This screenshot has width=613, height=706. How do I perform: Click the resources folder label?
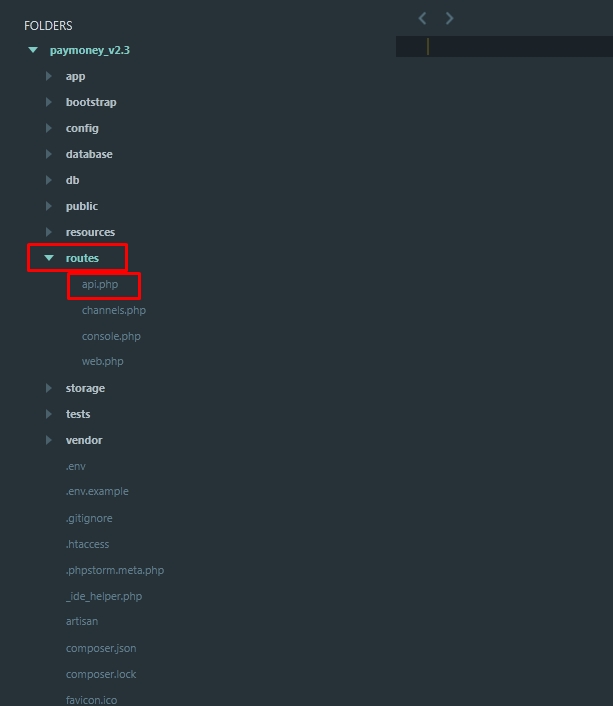tap(90, 232)
